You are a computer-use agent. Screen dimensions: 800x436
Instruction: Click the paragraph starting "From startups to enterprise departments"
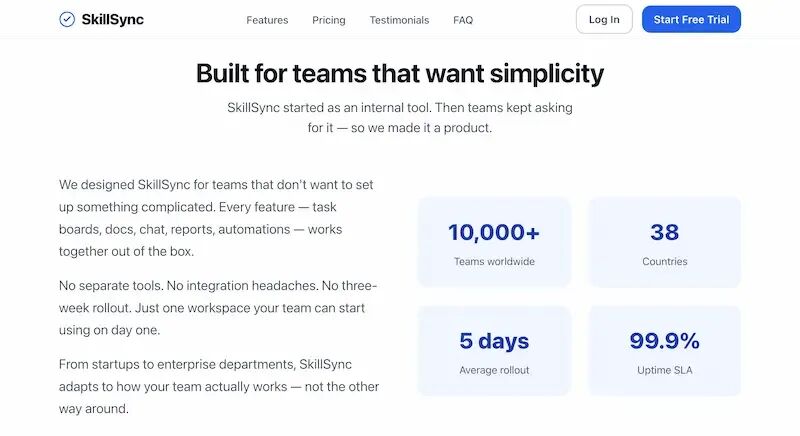219,386
